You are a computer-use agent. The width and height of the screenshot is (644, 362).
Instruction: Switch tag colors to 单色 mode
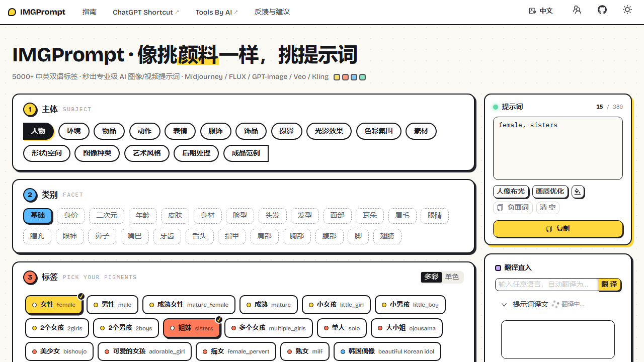click(452, 277)
